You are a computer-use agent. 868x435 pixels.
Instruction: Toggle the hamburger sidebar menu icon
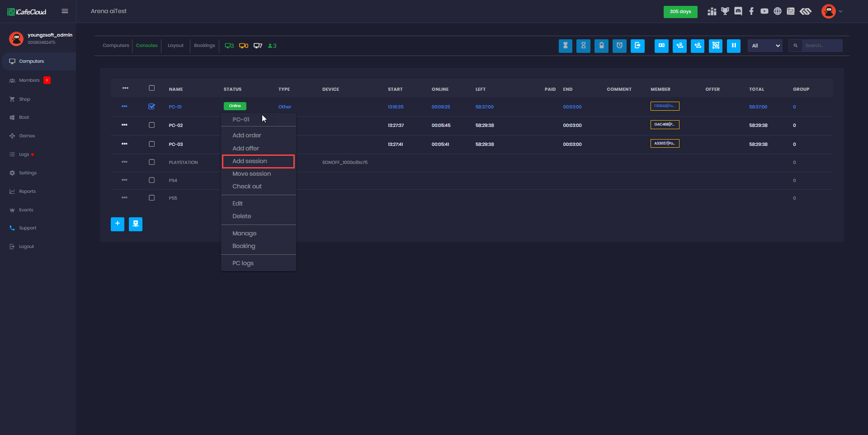pos(65,11)
